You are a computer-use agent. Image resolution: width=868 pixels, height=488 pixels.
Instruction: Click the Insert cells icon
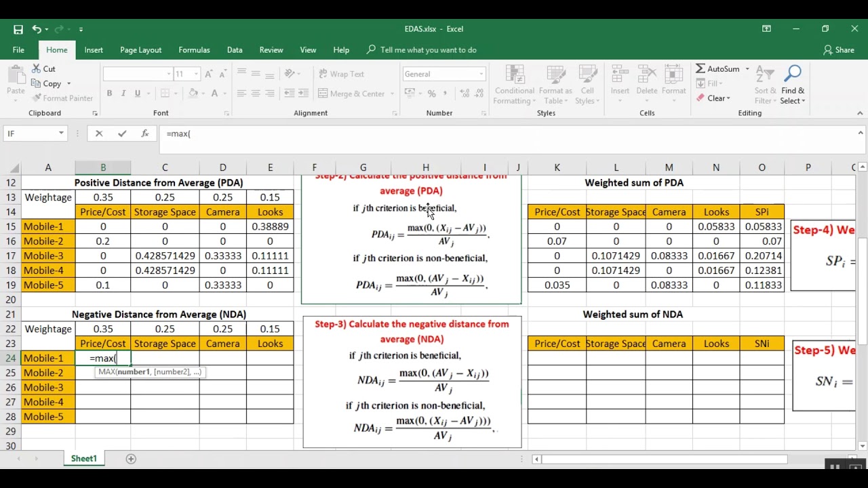tap(620, 75)
